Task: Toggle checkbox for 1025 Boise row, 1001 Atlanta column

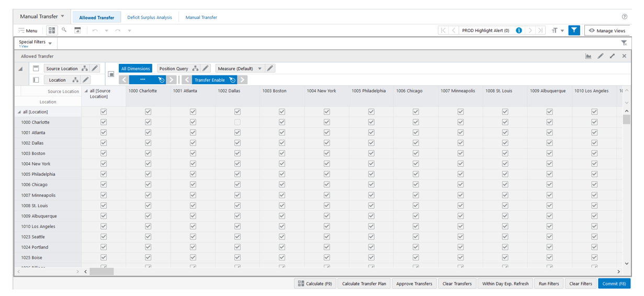Action: pos(193,257)
